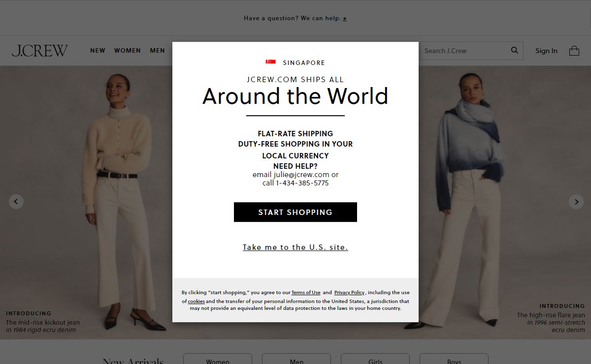Open the MEN menu
591x364 pixels.
click(158, 51)
